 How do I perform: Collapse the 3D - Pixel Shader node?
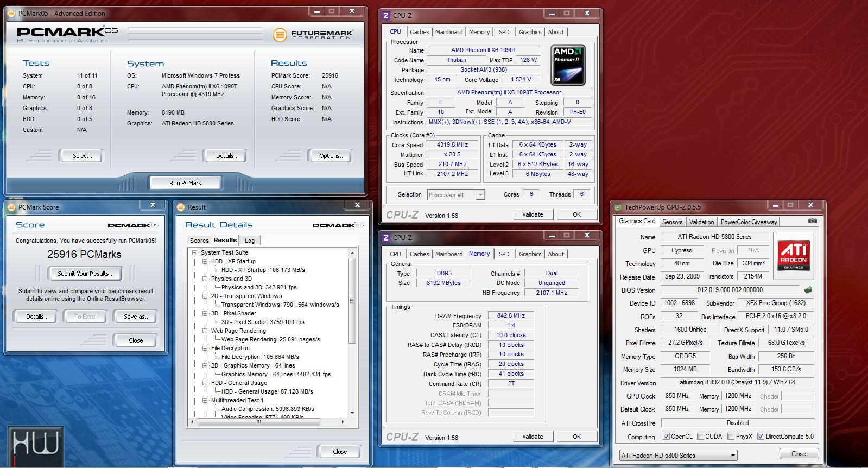coord(205,313)
